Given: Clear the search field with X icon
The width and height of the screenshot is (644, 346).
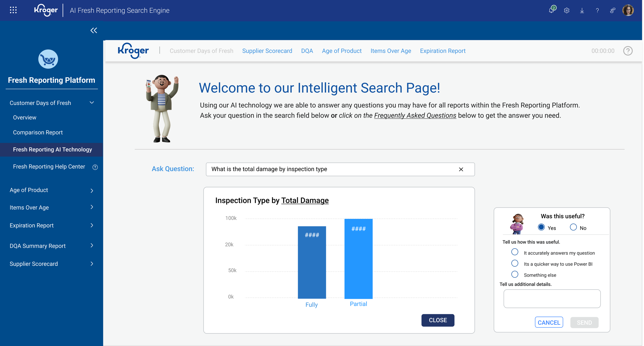Looking at the screenshot, I should click(x=461, y=169).
